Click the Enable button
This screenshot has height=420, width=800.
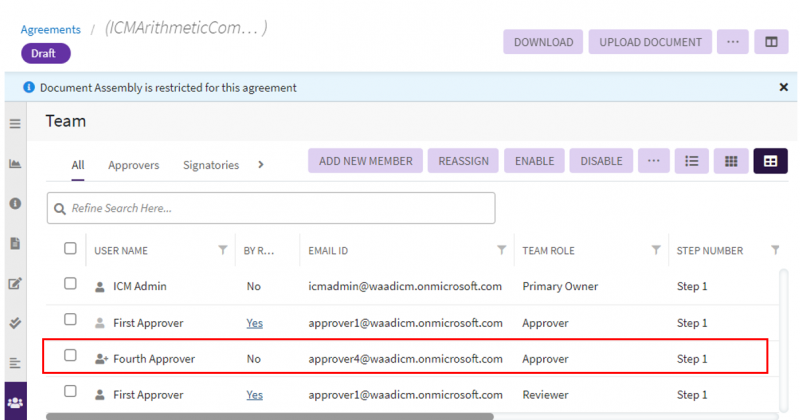(x=534, y=161)
